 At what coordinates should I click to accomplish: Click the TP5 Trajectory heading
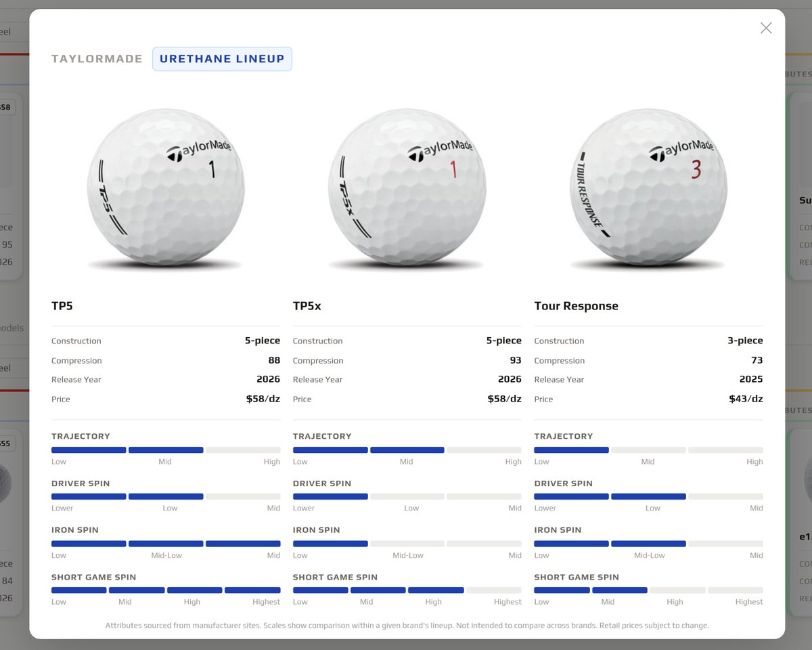[81, 436]
